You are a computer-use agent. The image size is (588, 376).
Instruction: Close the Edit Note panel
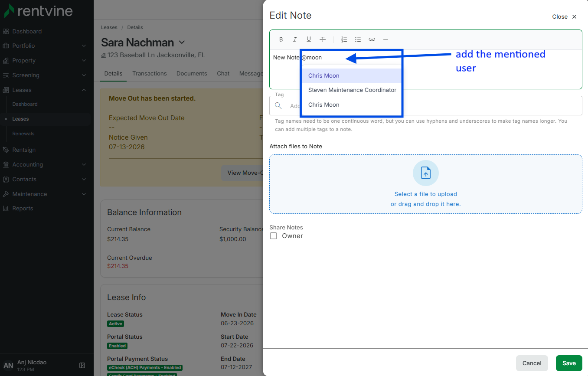(564, 16)
